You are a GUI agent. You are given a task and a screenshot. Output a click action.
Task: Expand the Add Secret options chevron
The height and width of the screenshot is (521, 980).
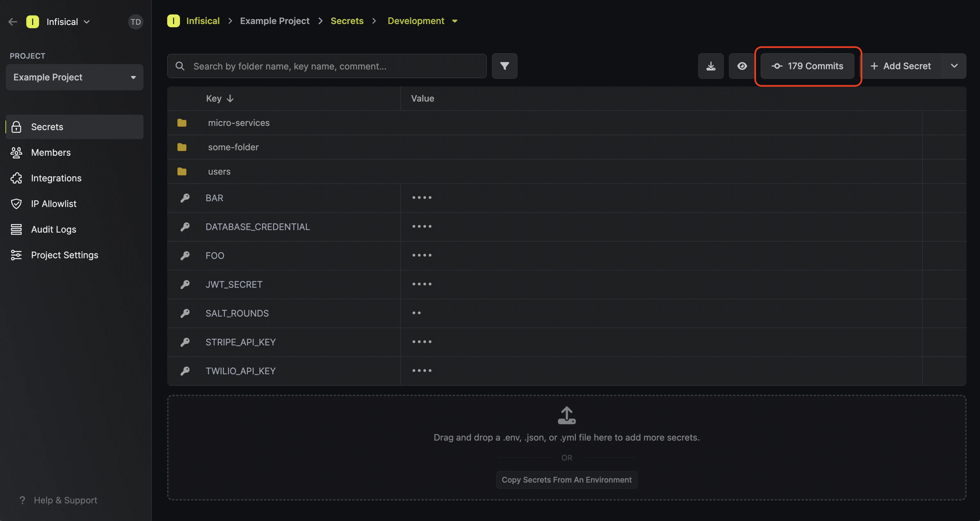[954, 66]
